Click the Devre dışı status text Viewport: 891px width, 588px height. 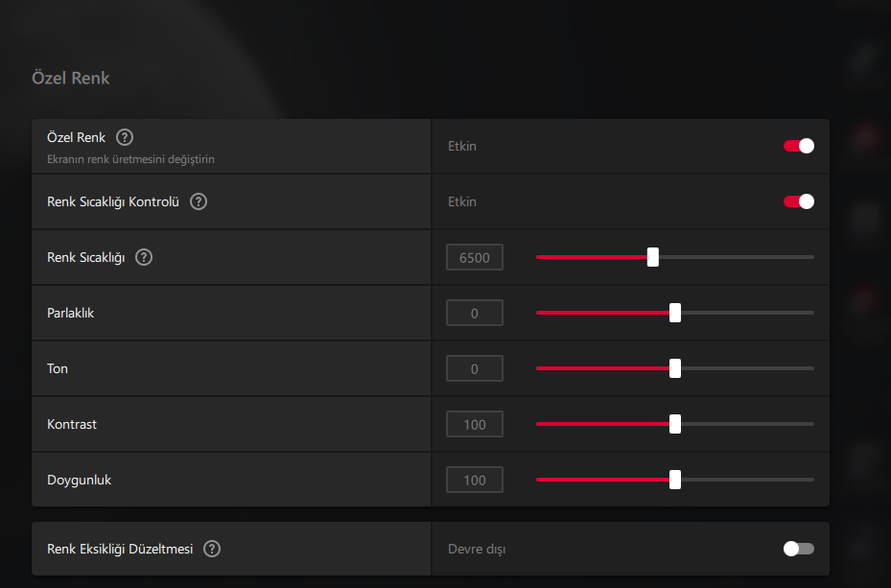click(477, 550)
